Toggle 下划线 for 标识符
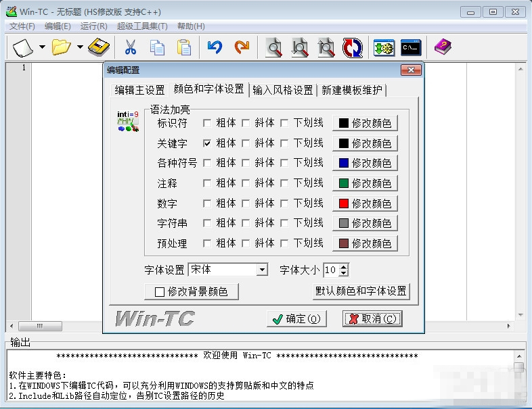This screenshot has height=409, width=532. 284,123
